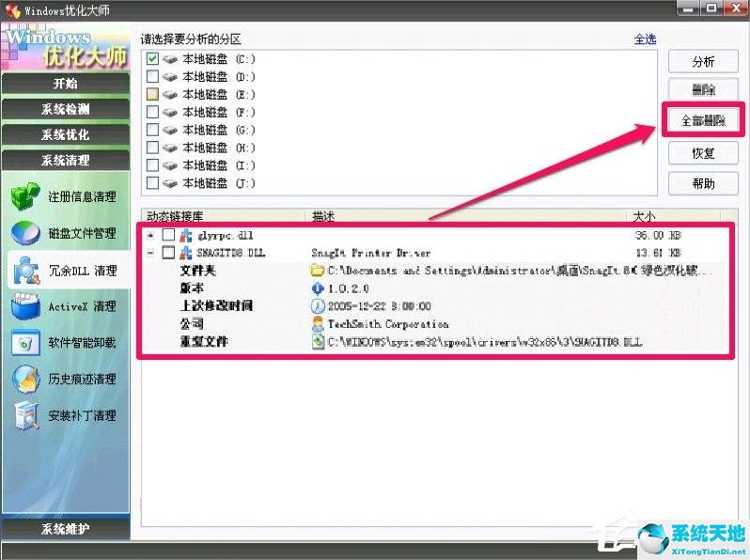Select the version value '1.0.2.0'
Viewport: 750px width, 560px height.
tap(349, 288)
